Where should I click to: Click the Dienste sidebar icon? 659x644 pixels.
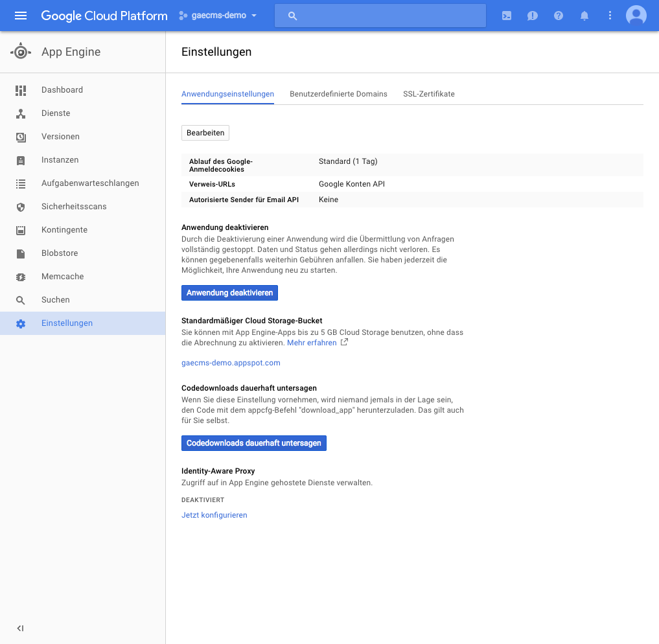21,113
